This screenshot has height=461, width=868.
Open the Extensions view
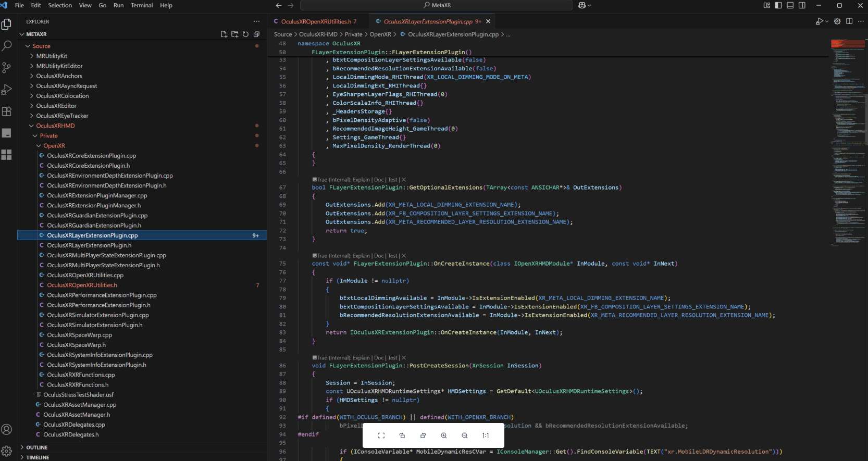coord(7,111)
